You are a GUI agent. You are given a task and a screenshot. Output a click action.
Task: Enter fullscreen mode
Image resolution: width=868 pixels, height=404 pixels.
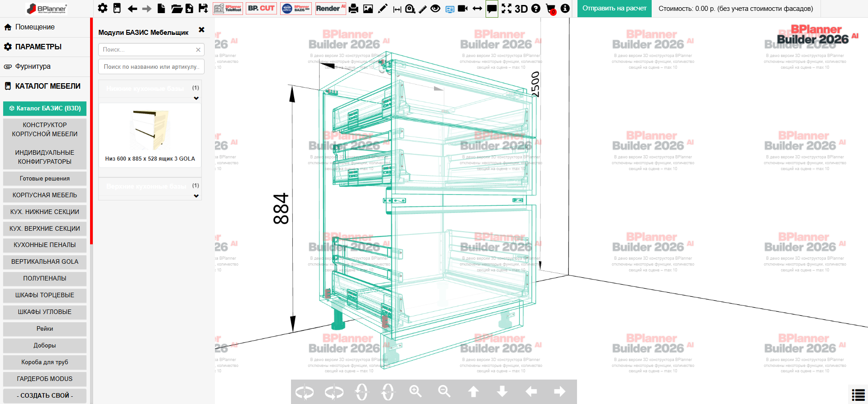point(506,8)
